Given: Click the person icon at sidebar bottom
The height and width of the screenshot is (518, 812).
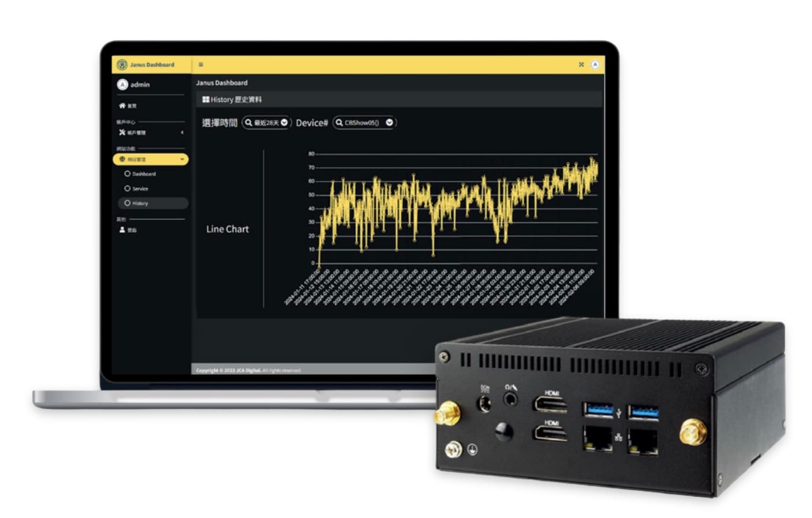Looking at the screenshot, I should (x=122, y=230).
